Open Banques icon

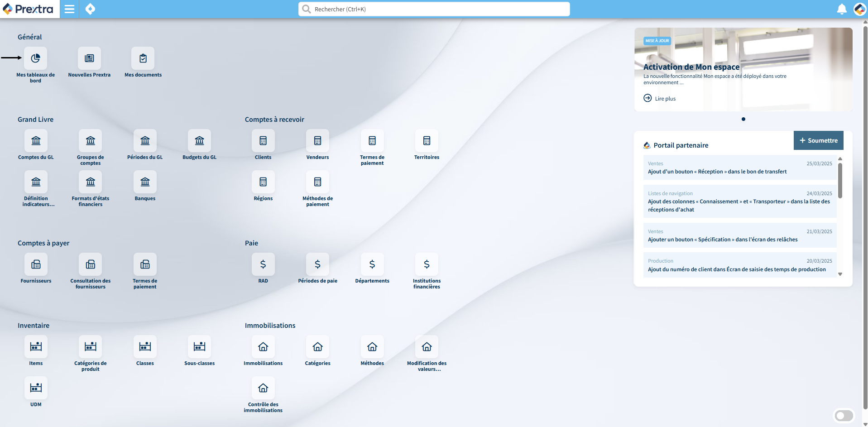click(x=145, y=182)
